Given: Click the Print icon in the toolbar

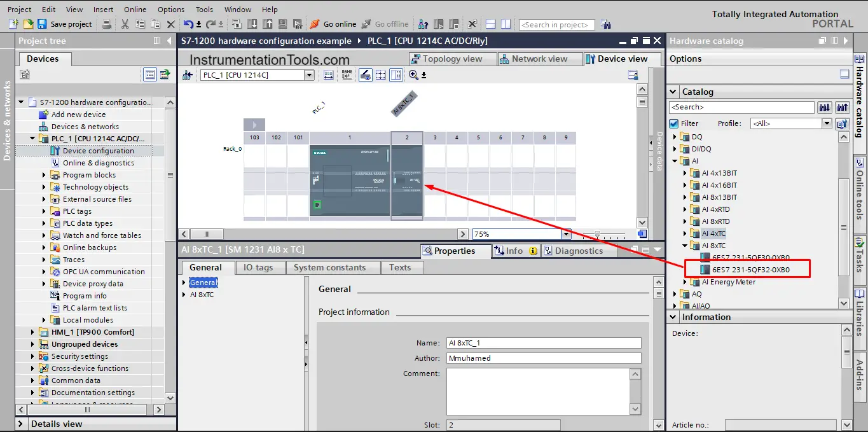Looking at the screenshot, I should tap(106, 24).
